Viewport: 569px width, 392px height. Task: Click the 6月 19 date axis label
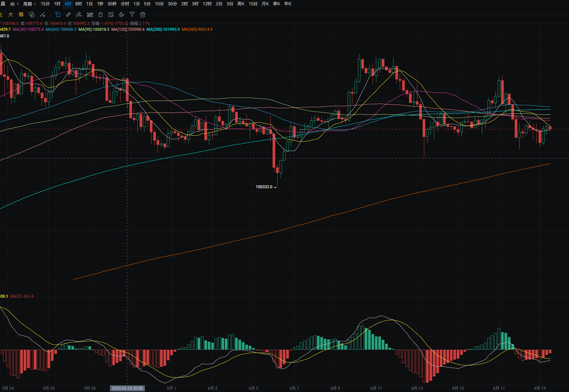[x=540, y=388]
